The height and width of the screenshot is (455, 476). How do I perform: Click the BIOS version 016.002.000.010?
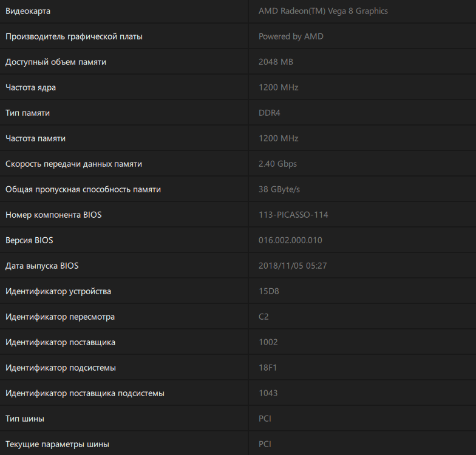click(290, 240)
